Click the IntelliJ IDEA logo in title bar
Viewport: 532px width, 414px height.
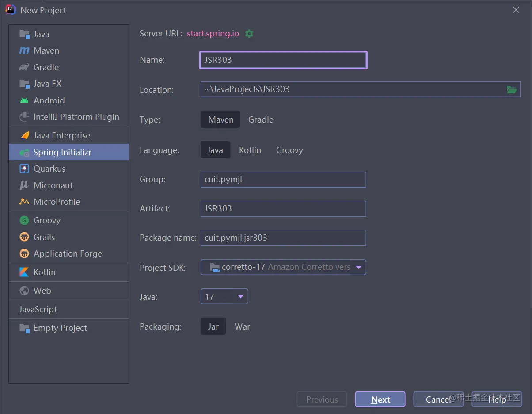click(11, 10)
